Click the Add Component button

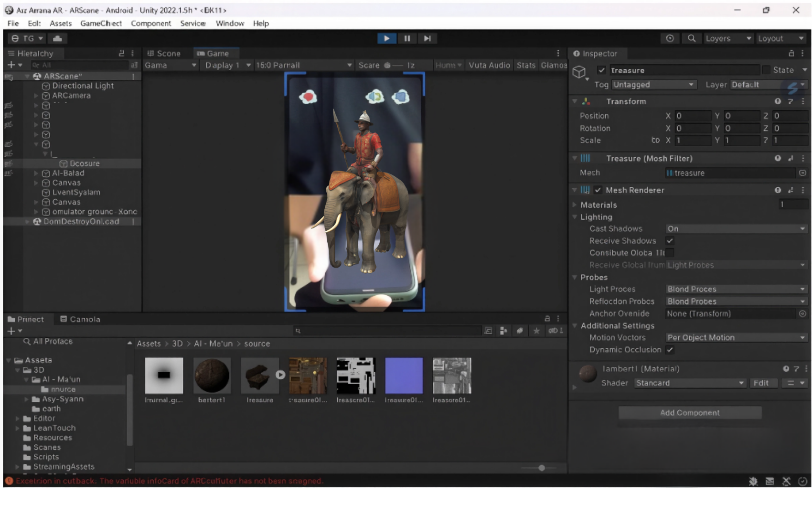click(689, 412)
